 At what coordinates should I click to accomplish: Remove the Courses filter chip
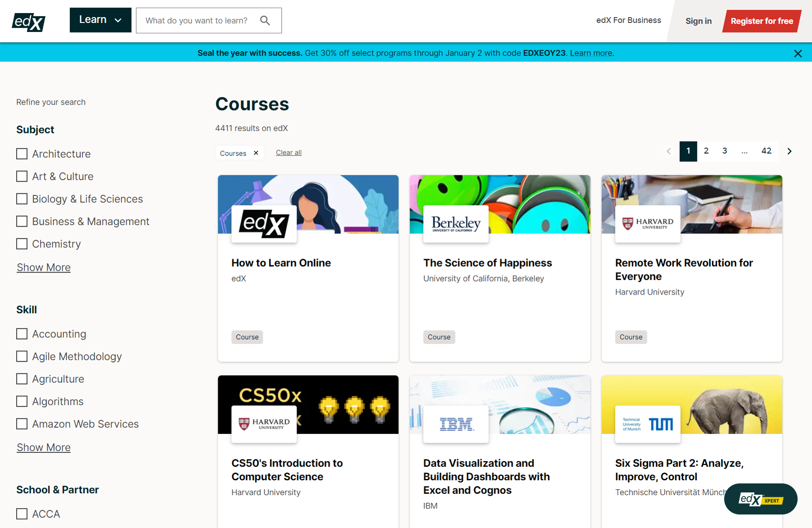pos(256,153)
